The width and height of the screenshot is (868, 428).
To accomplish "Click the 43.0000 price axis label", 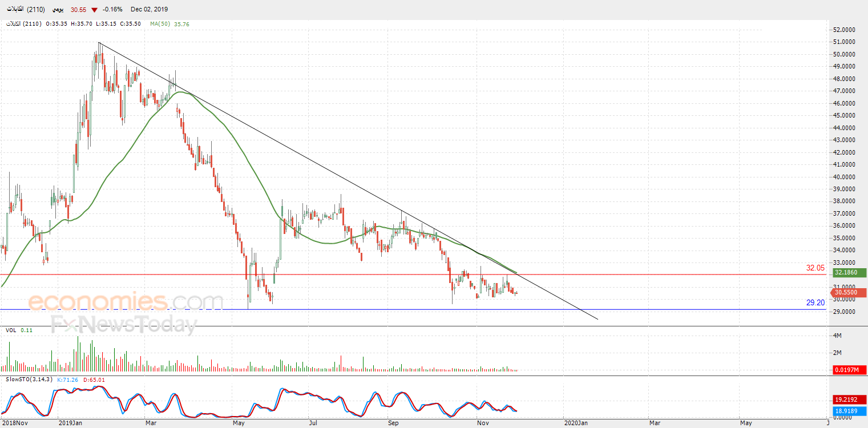I will click(x=845, y=140).
